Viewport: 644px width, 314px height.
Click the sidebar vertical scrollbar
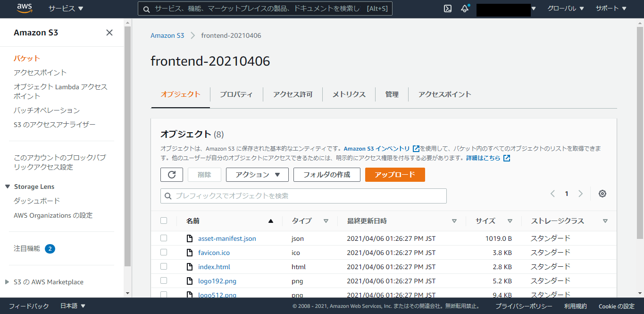click(127, 146)
